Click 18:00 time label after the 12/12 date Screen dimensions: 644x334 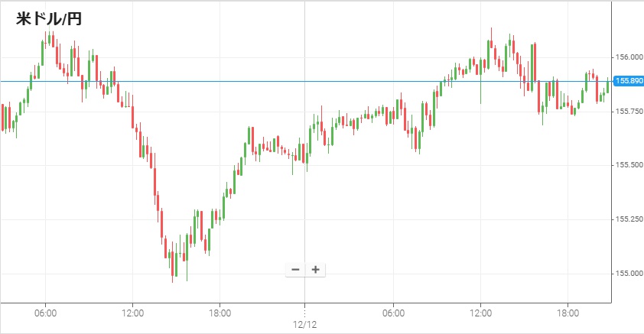(568, 313)
